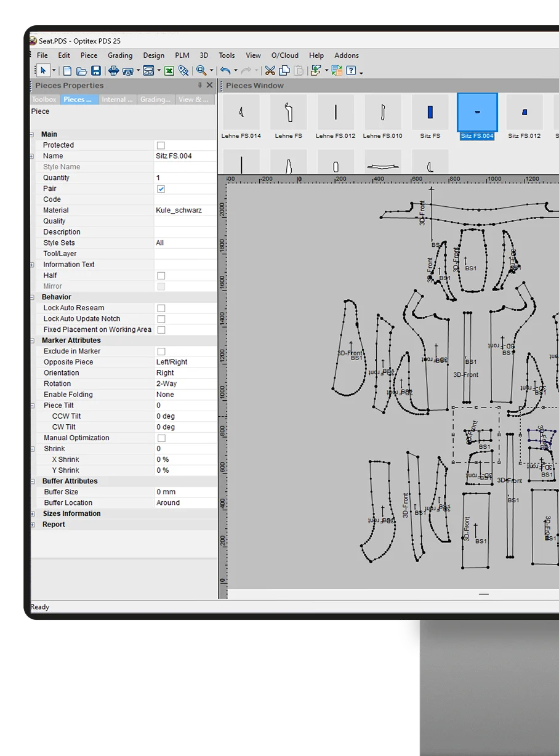
Task: Select the blue Sitz FS piece thumbnail
Action: click(x=430, y=113)
